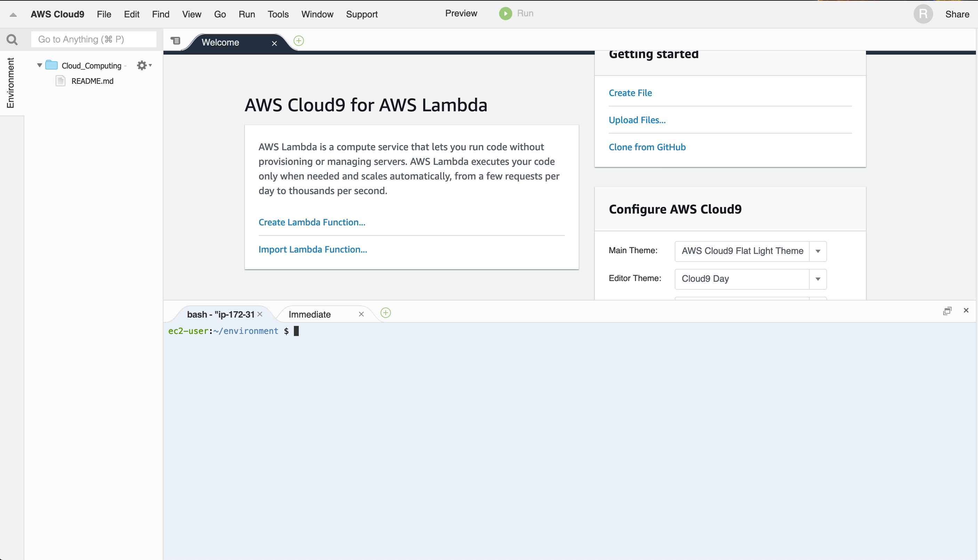Viewport: 978px width, 560px height.
Task: Add new terminal tab with plus icon
Action: (385, 312)
